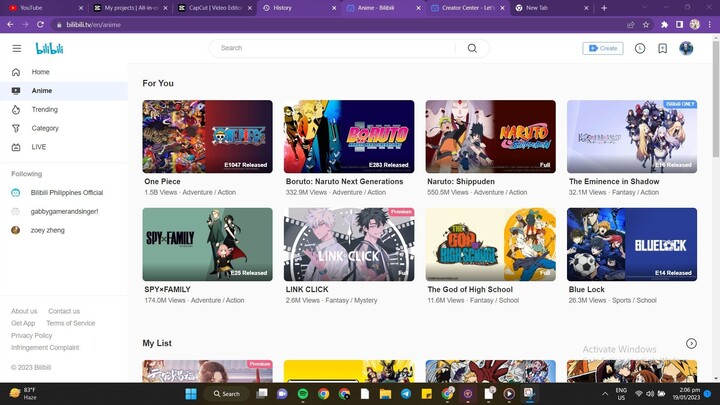Viewport: 720px width, 405px height.
Task: Switch to My projects browser tab
Action: [131, 8]
